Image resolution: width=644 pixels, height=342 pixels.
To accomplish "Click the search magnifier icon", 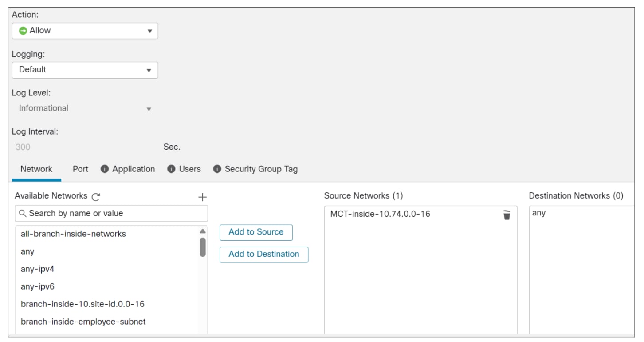I will tap(22, 214).
